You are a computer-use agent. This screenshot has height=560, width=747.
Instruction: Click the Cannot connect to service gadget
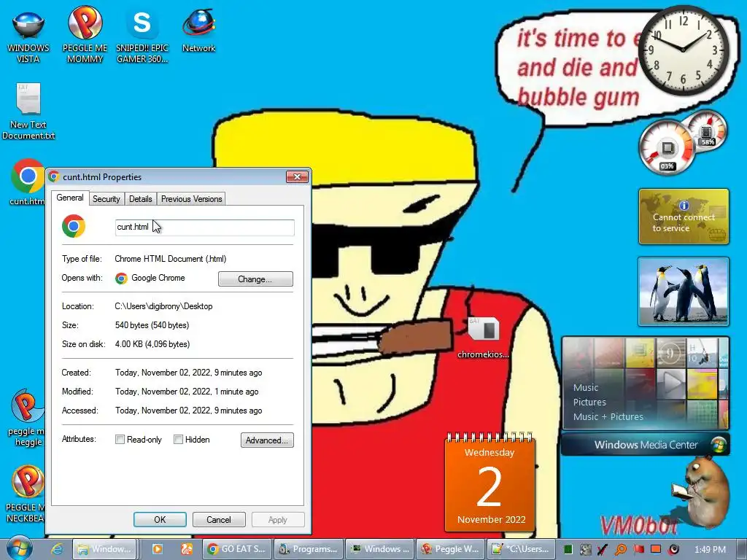click(x=683, y=217)
